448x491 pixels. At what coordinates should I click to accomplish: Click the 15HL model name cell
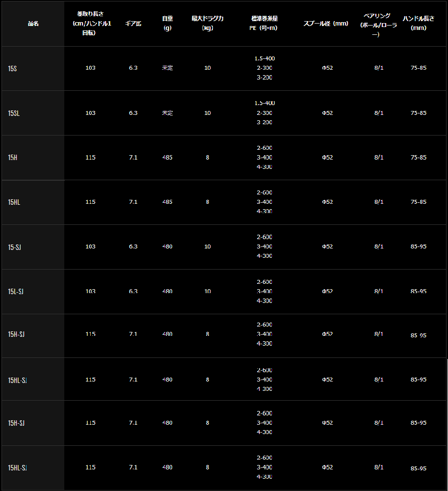coord(33,202)
